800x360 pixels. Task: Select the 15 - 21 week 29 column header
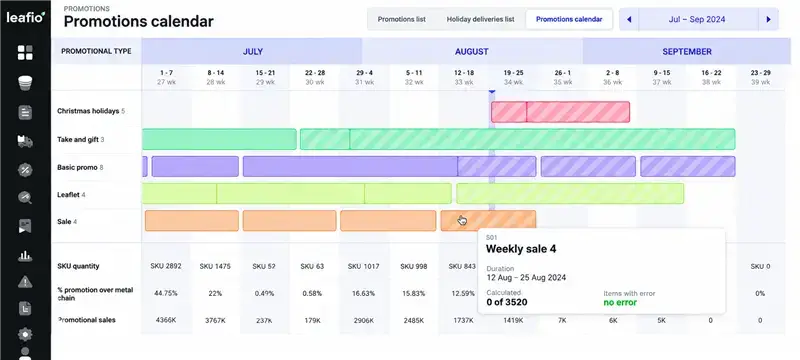[265, 78]
